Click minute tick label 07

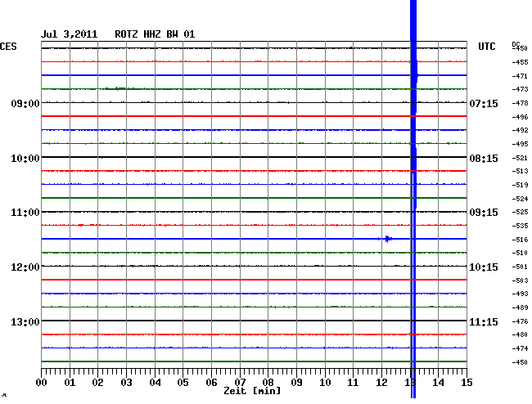tap(240, 383)
